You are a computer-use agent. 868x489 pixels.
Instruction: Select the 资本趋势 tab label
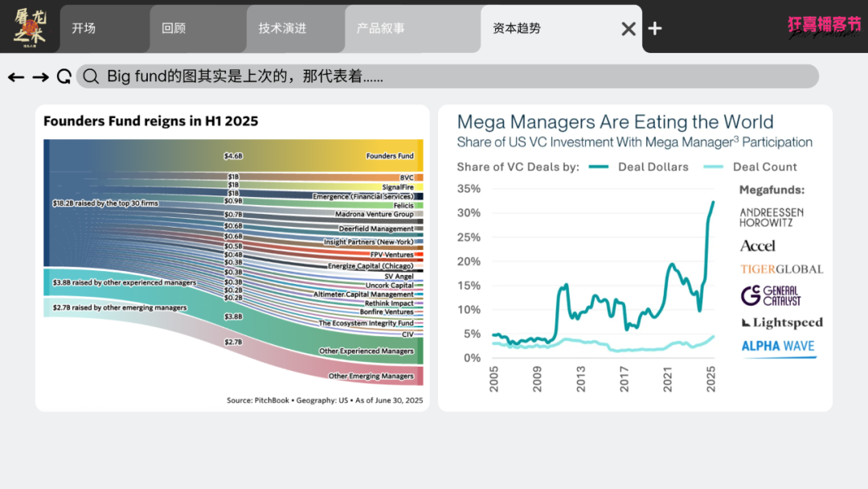coord(517,28)
